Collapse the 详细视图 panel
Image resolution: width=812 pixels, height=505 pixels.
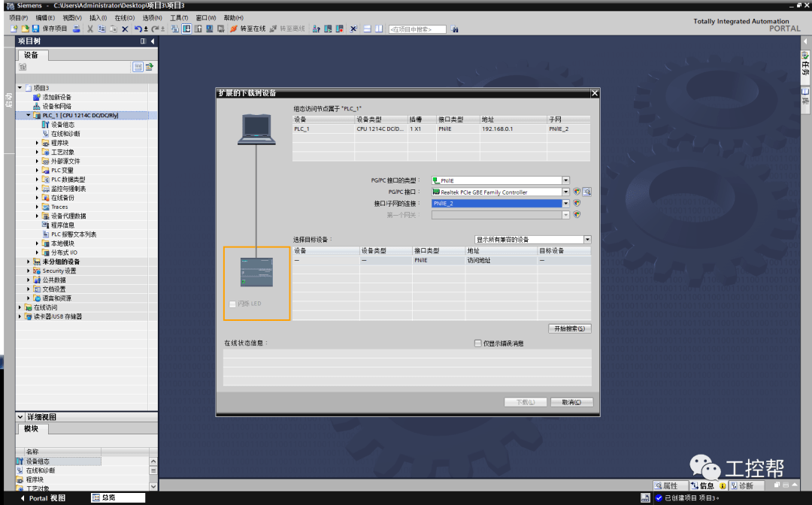tap(20, 416)
